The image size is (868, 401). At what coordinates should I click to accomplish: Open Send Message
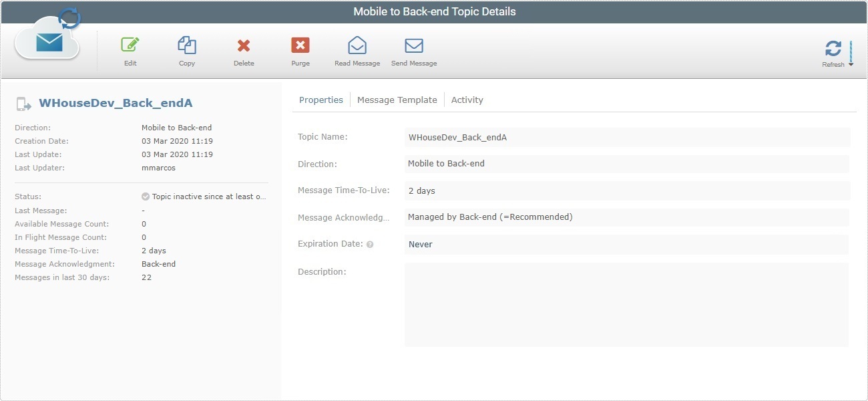pos(414,45)
